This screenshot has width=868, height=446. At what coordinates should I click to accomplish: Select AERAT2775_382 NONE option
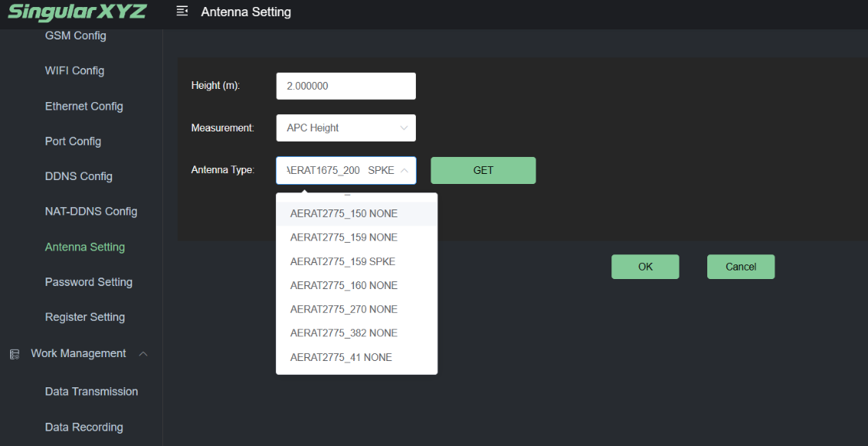(x=344, y=333)
